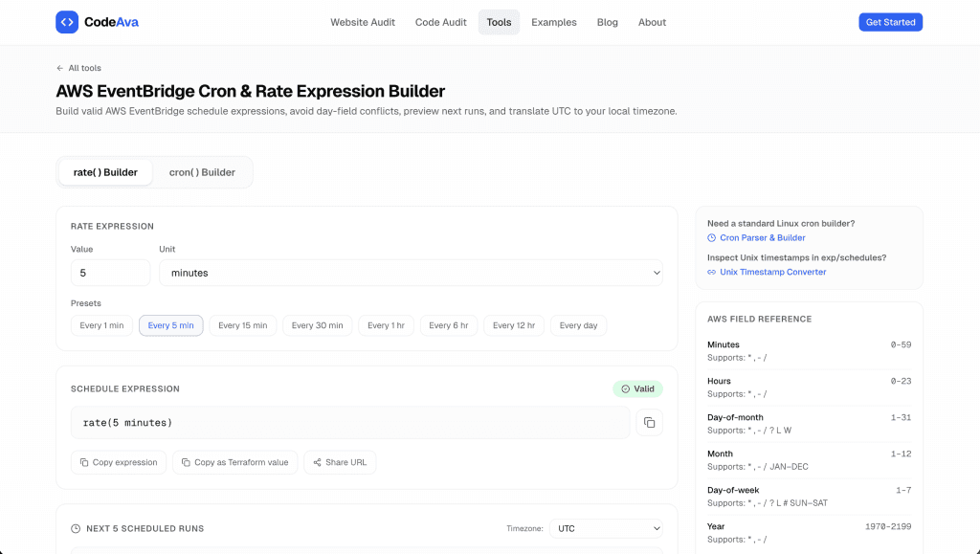Select the Every 5 min preset
This screenshot has width=980, height=554.
coord(170,325)
